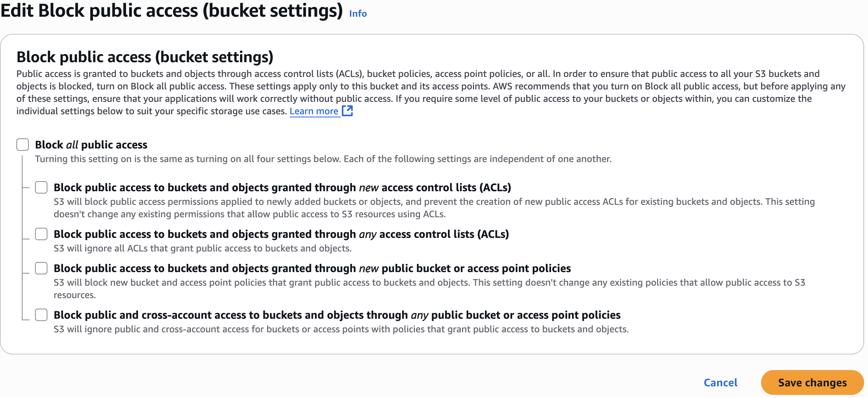Click the "S3 will ignore all ACLs" description
The height and width of the screenshot is (398, 868).
click(x=203, y=248)
